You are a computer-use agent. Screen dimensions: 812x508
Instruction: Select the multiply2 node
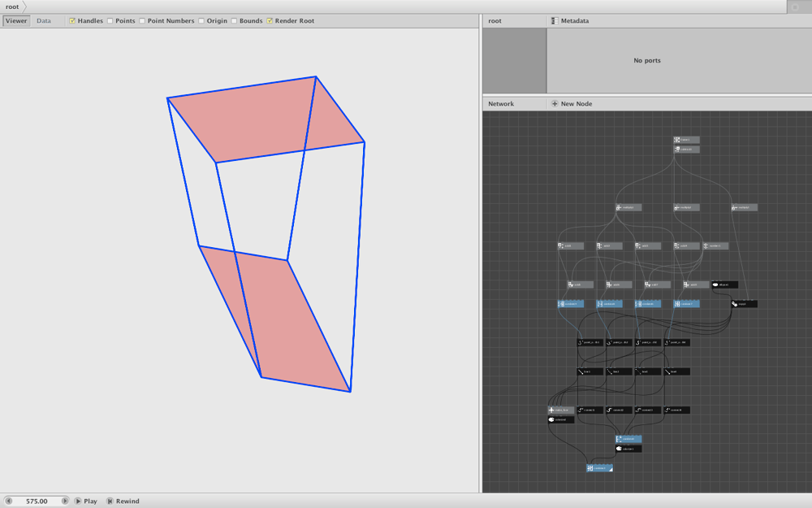click(687, 207)
